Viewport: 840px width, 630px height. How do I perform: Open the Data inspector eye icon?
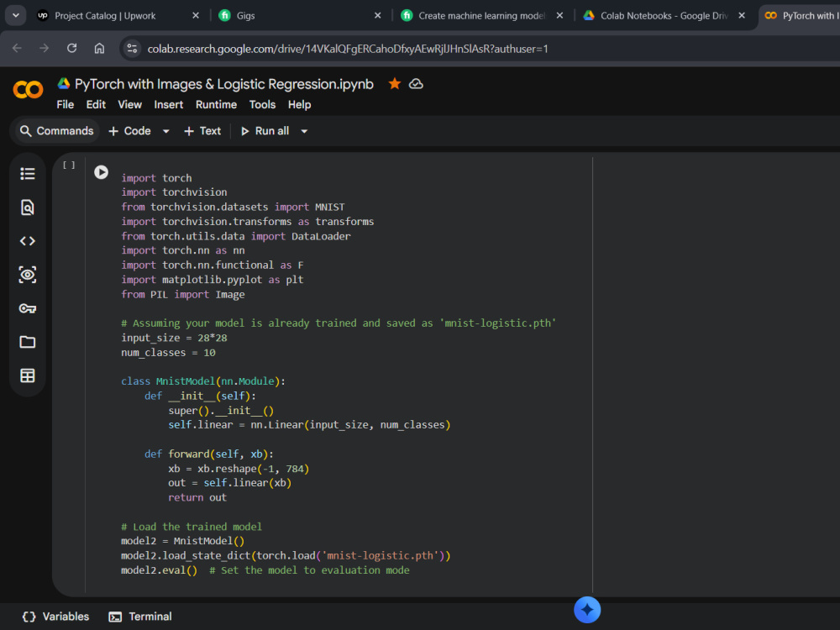[28, 275]
